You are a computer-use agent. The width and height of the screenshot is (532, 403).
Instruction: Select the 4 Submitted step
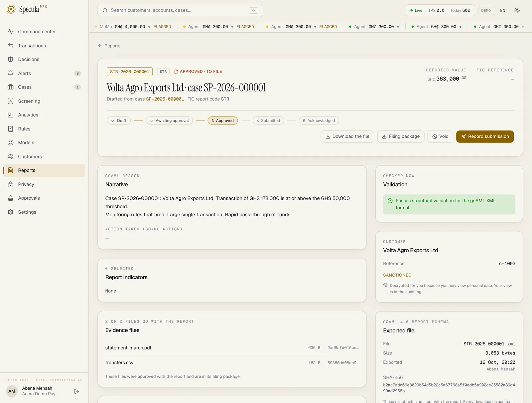click(x=268, y=120)
